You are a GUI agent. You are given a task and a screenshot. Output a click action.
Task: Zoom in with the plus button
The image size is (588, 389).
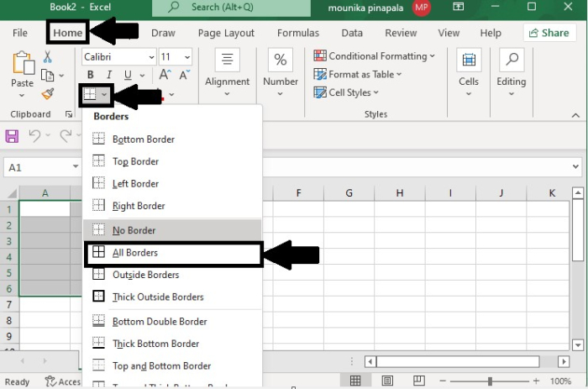click(536, 381)
